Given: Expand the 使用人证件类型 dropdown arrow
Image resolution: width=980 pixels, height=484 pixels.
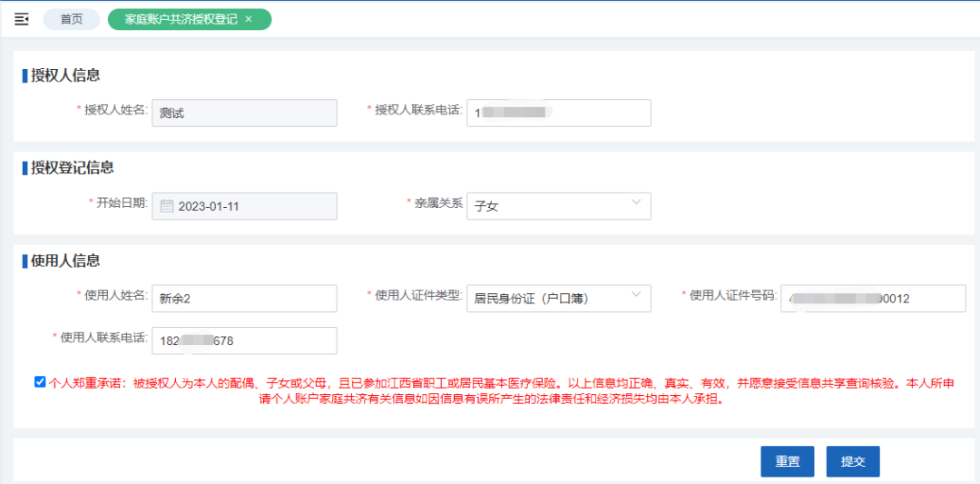Looking at the screenshot, I should [635, 295].
